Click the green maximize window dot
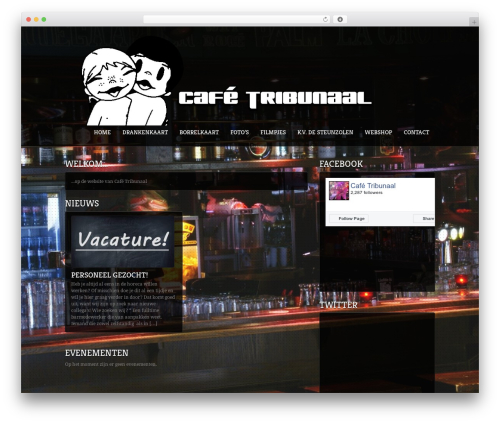The image size is (500, 423). pos(44,19)
